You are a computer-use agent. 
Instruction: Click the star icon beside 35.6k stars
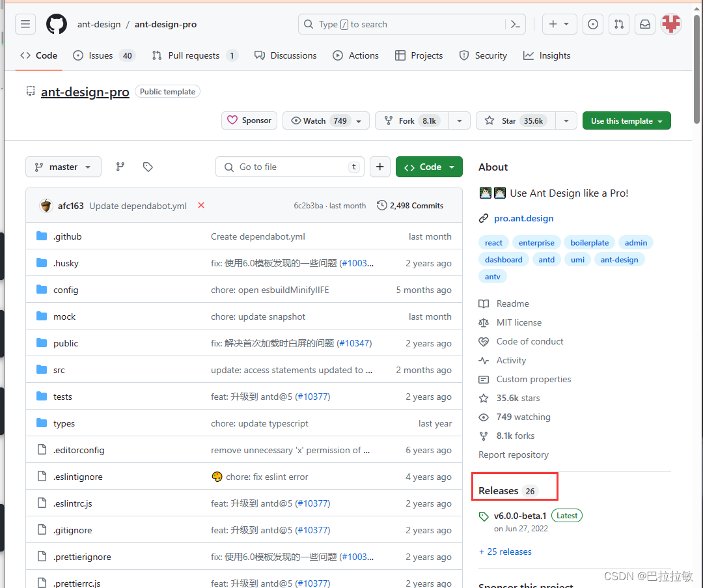pos(483,399)
